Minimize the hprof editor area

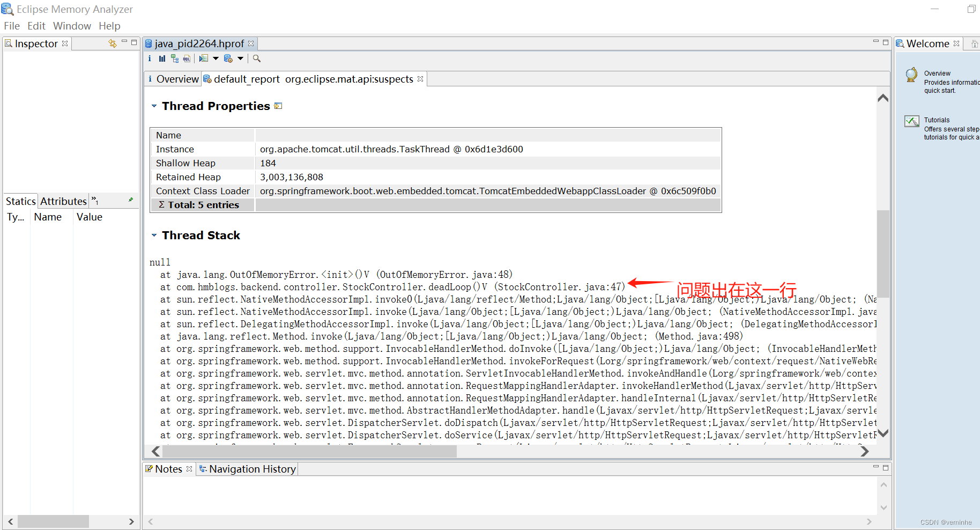pos(876,42)
